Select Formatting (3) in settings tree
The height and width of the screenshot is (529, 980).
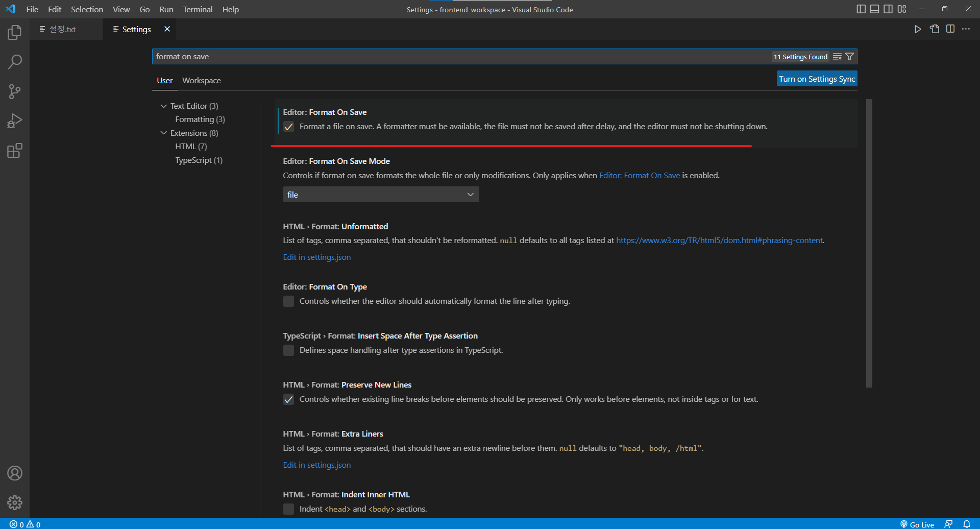[200, 119]
